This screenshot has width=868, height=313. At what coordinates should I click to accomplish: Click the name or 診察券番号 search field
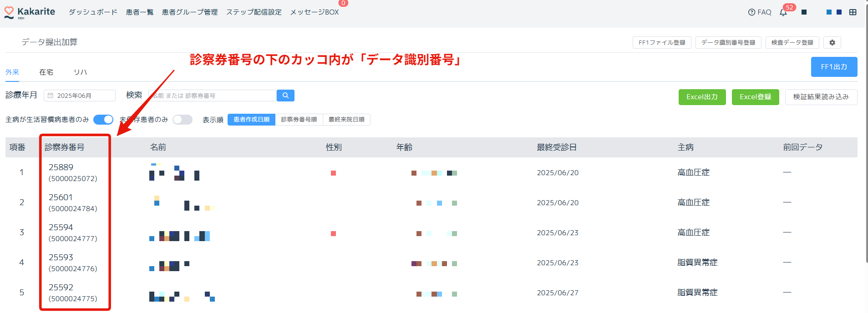point(213,96)
